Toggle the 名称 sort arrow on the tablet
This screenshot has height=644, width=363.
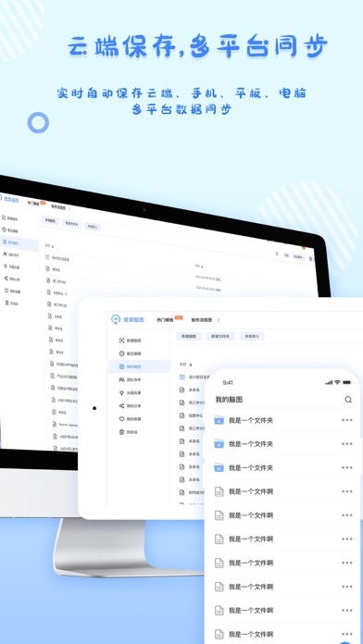[191, 365]
